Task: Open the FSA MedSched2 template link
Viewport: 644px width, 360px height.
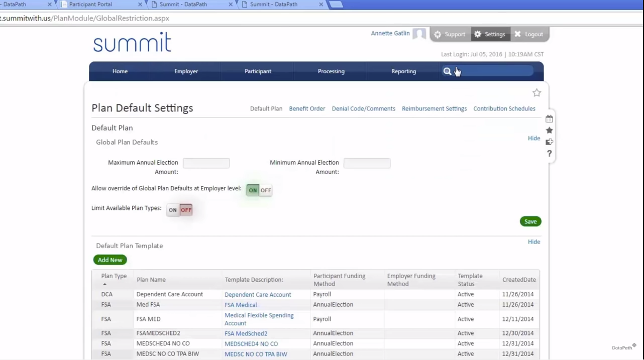Action: pyautogui.click(x=246, y=333)
